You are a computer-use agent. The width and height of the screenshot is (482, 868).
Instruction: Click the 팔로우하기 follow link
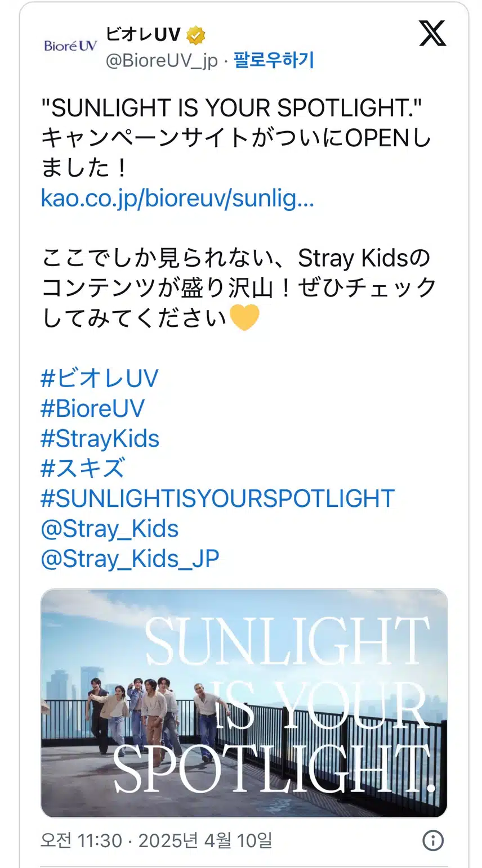point(274,60)
